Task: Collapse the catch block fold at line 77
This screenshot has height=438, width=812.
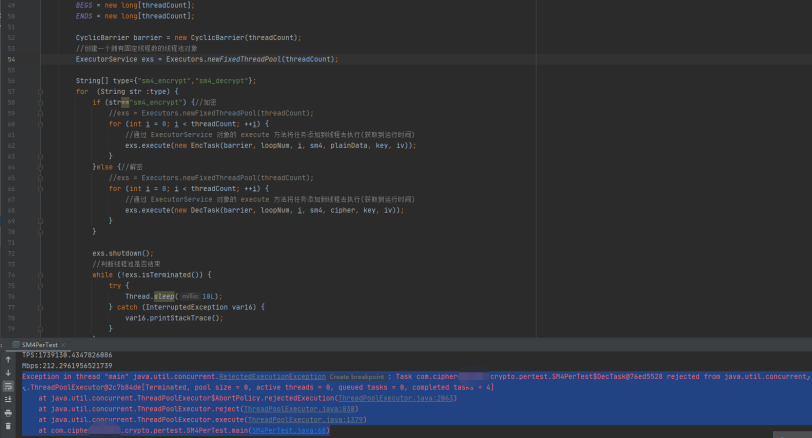Action: [40, 308]
